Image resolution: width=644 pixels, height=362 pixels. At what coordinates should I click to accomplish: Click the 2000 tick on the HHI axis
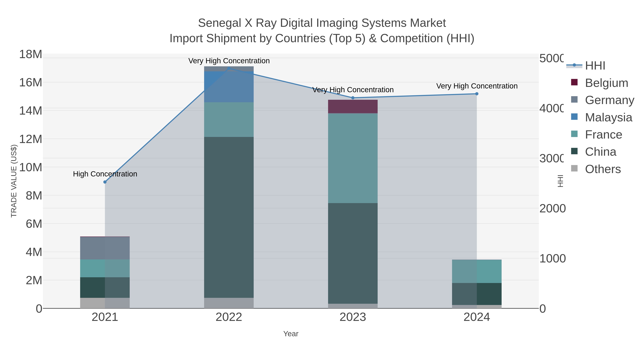pyautogui.click(x=552, y=209)
